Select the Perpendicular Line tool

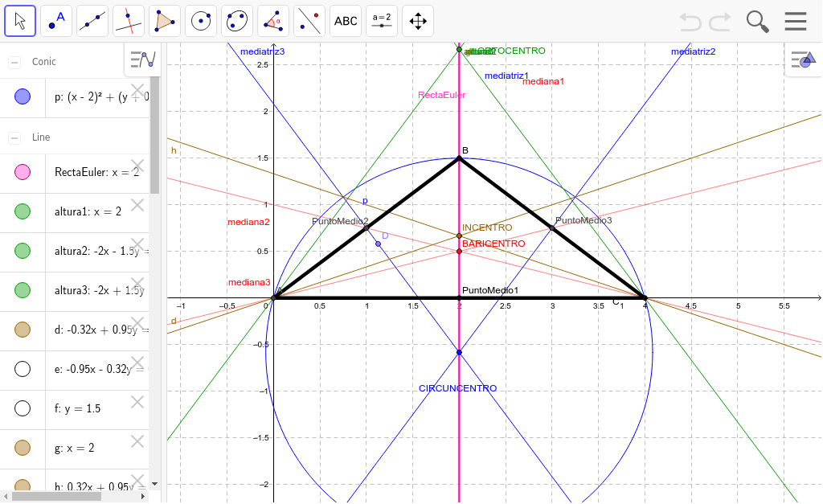click(129, 21)
